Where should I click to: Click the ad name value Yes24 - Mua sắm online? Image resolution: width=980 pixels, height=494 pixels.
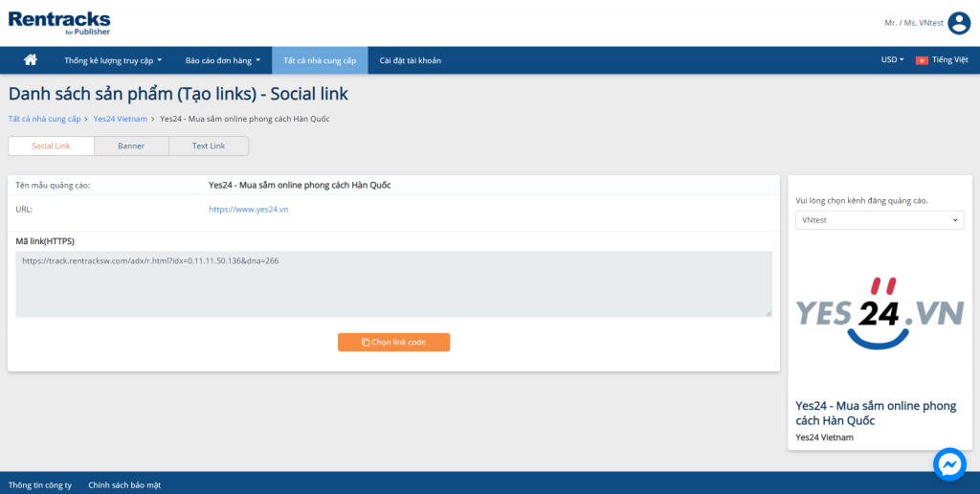point(300,185)
